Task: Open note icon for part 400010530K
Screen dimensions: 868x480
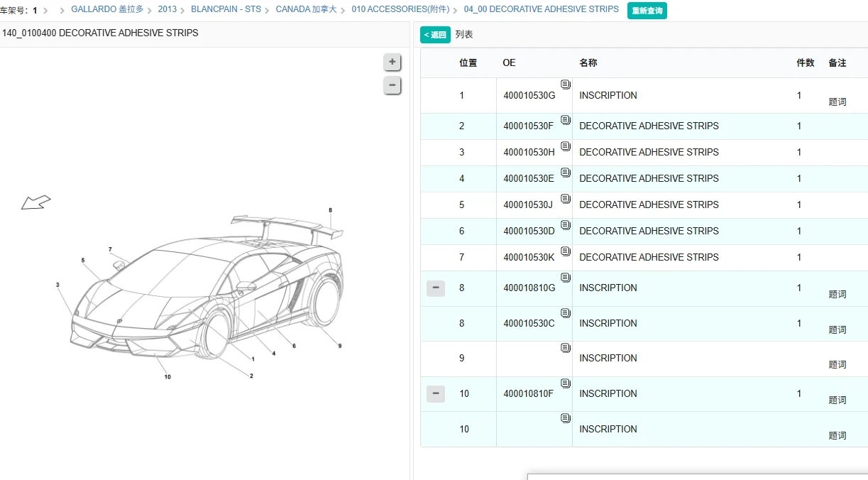Action: tap(566, 251)
